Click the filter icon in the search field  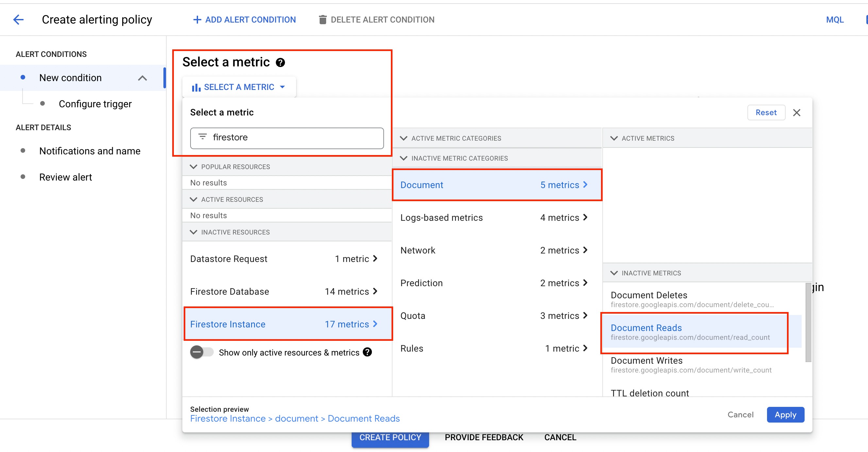[203, 137]
